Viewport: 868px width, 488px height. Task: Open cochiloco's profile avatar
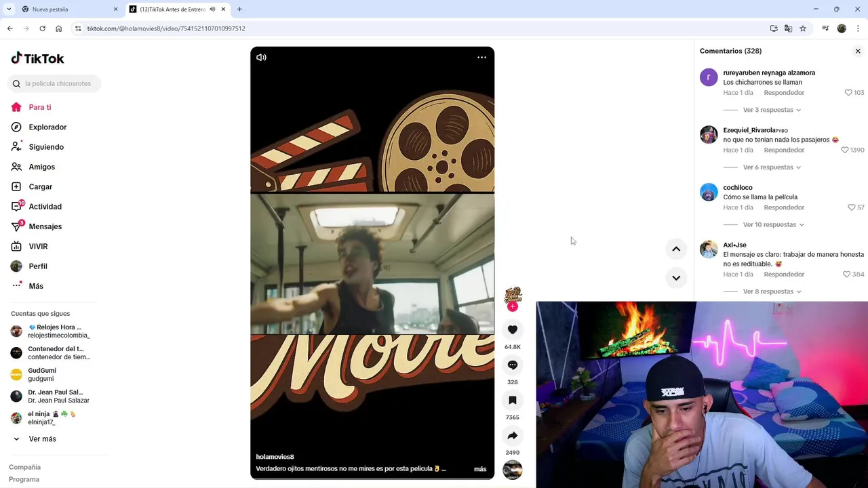(x=709, y=192)
